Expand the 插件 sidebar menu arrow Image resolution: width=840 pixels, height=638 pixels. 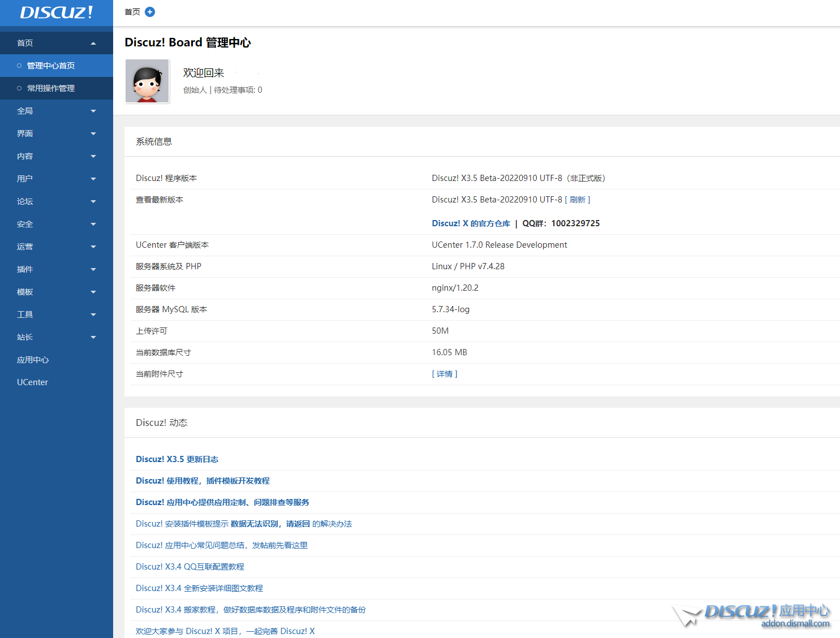pyautogui.click(x=93, y=270)
